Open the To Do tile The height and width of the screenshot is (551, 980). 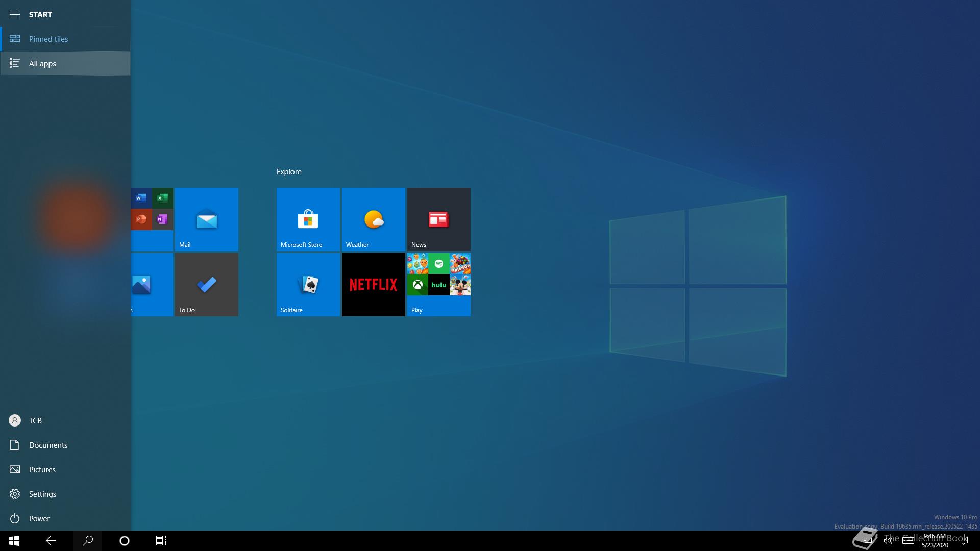tap(206, 285)
